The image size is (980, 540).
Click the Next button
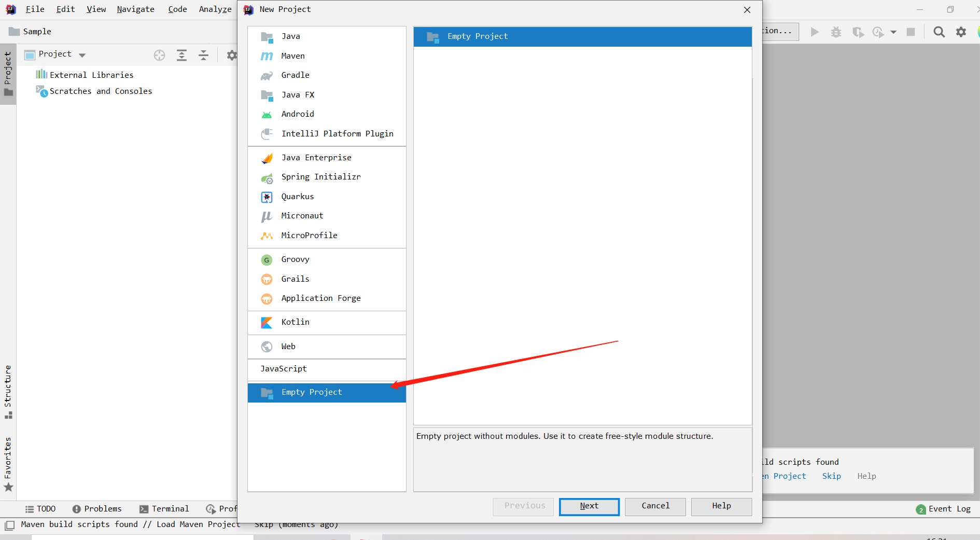pos(589,506)
